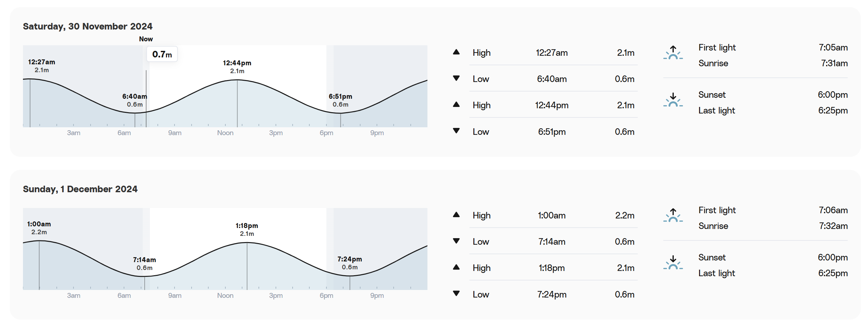Screen dimensions: 868x330
Task: Click the down triangle next to Saturday 6:40am Low
Action: click(x=456, y=78)
